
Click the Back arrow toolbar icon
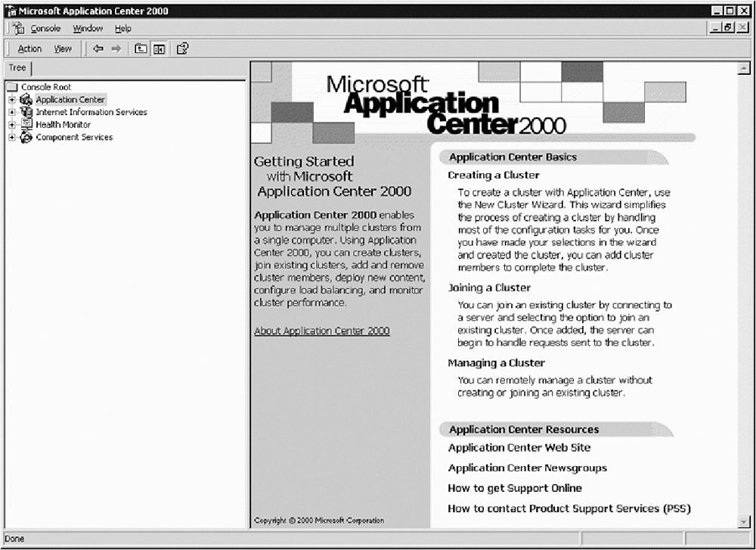point(98,48)
